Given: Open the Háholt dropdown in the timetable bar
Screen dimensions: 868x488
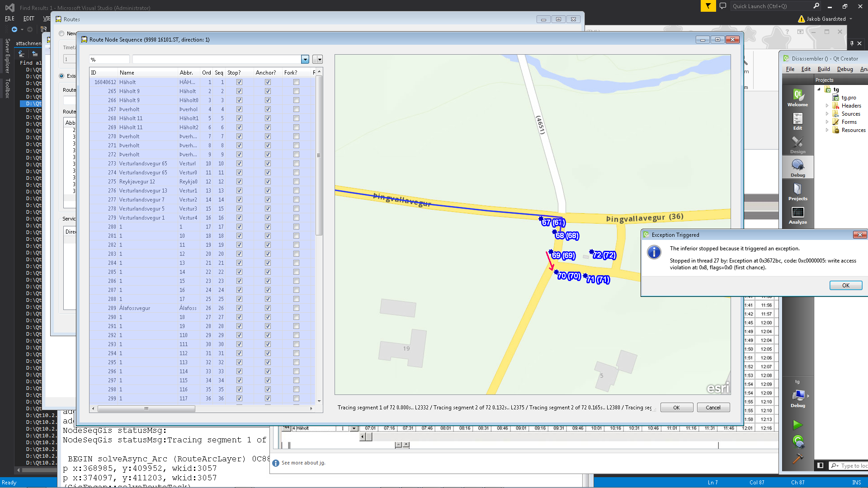Looking at the screenshot, I should coord(354,428).
